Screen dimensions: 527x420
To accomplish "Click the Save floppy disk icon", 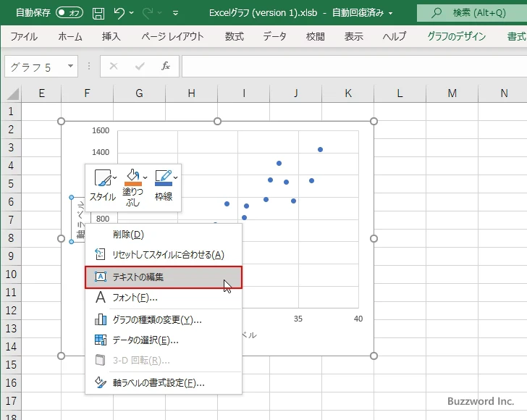I will 98,13.
